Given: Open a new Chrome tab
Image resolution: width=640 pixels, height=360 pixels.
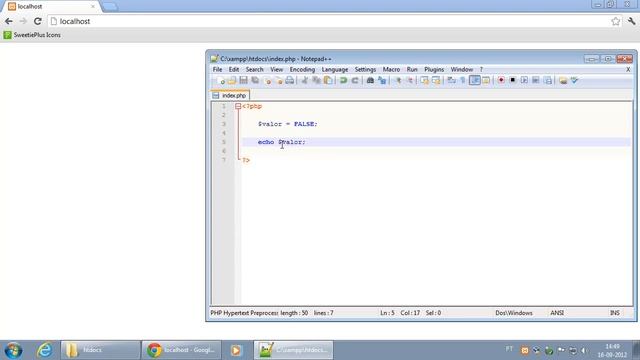Looking at the screenshot, I should pyautogui.click(x=110, y=7).
